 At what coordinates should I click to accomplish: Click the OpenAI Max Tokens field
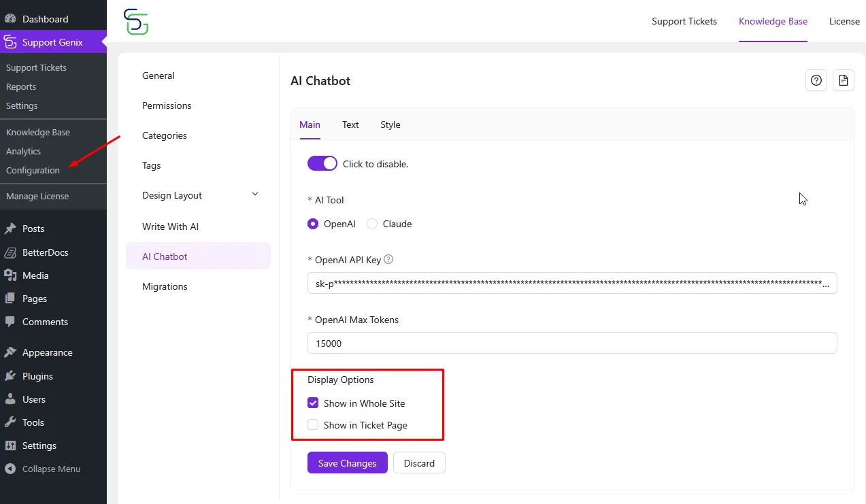point(571,343)
